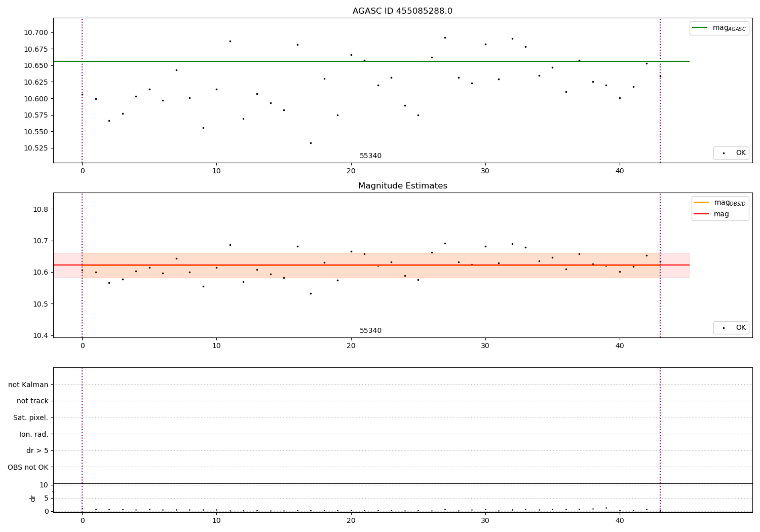Click the 'Magnitude Estimates' plot title
Image resolution: width=760 pixels, height=532 pixels.
pos(402,185)
